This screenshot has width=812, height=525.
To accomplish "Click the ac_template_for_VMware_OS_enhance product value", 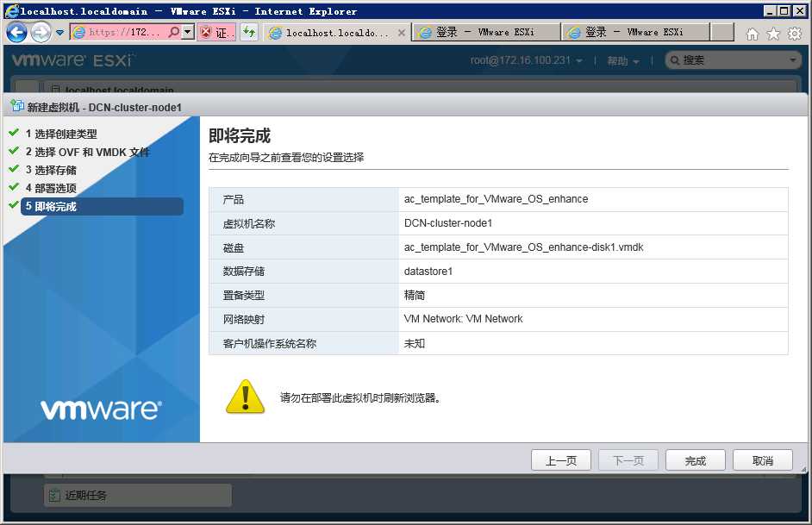I will [x=497, y=199].
